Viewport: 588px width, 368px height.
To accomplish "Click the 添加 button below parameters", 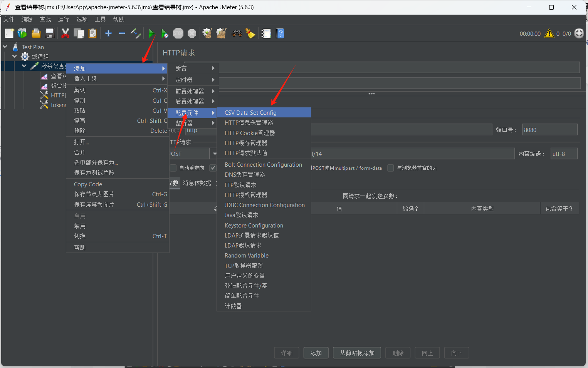I will point(316,353).
